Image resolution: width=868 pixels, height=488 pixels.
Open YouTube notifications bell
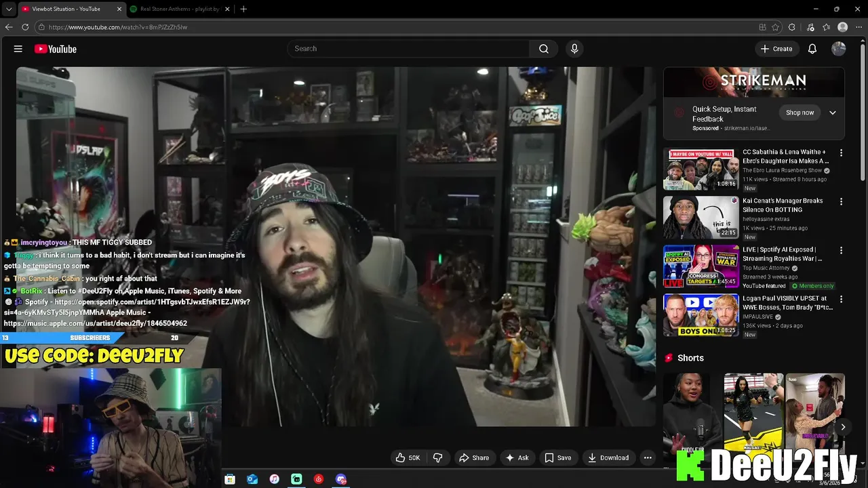(x=812, y=49)
